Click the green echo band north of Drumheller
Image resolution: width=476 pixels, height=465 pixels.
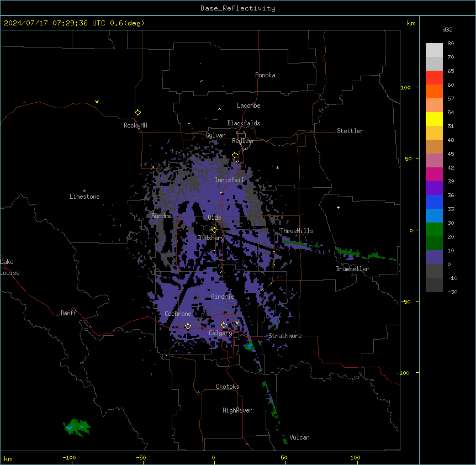click(366, 255)
